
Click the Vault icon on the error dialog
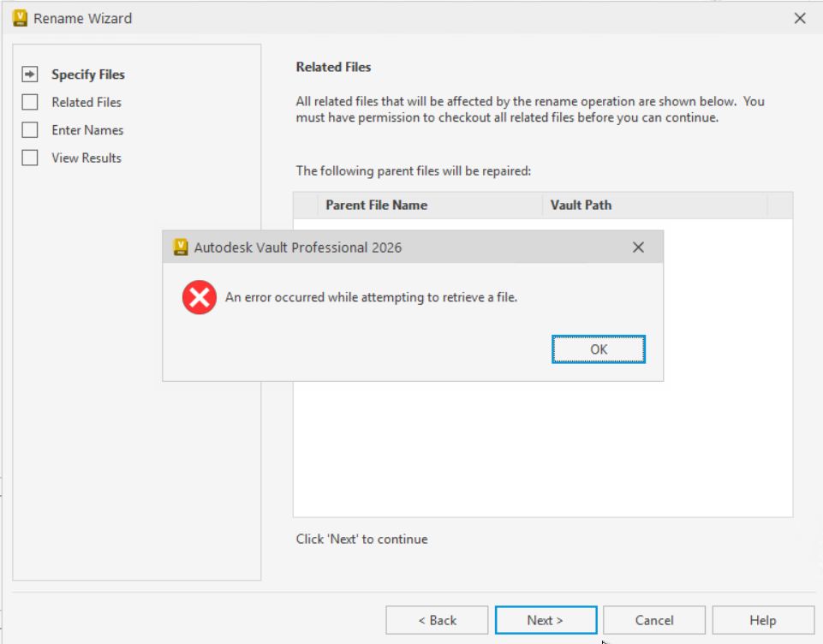click(x=182, y=247)
